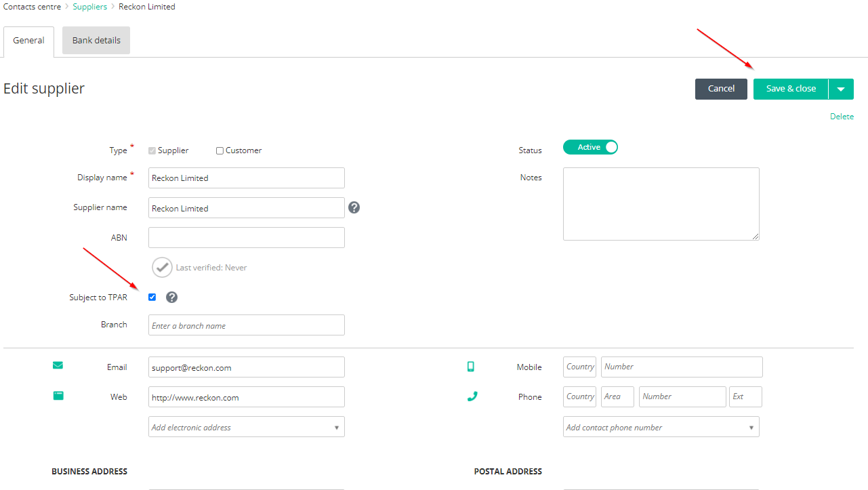Go to Suppliers breadcrumb link

point(90,7)
